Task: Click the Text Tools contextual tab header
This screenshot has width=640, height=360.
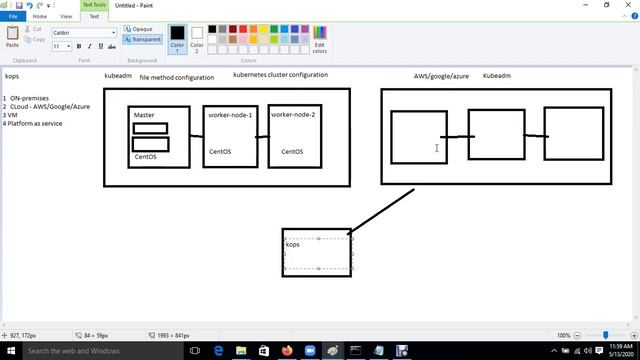Action: [94, 5]
